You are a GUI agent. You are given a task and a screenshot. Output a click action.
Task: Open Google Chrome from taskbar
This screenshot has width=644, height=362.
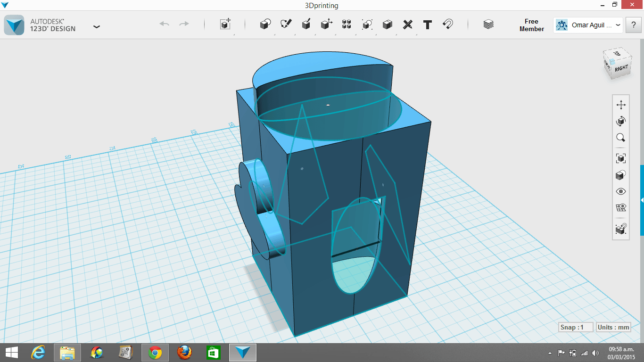click(x=155, y=352)
